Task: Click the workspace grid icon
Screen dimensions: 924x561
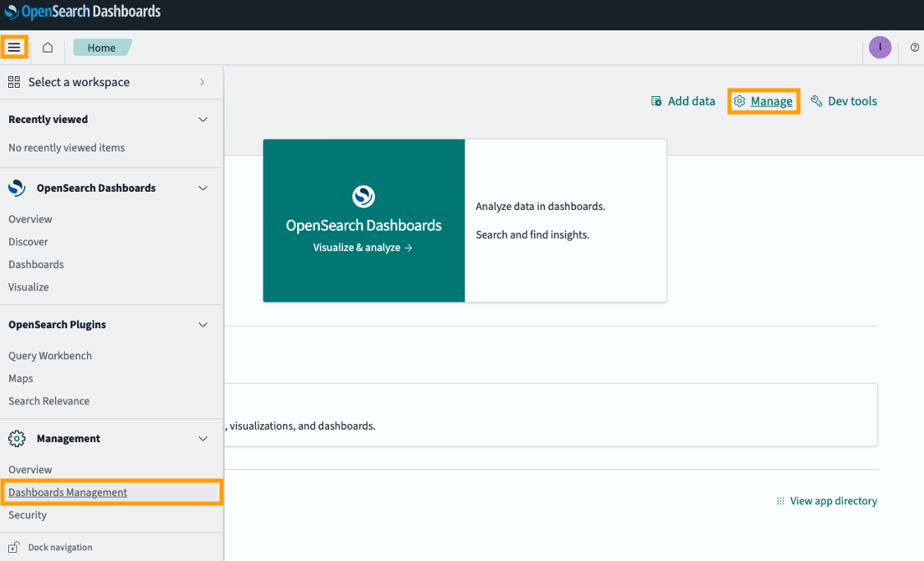Action: [x=14, y=82]
